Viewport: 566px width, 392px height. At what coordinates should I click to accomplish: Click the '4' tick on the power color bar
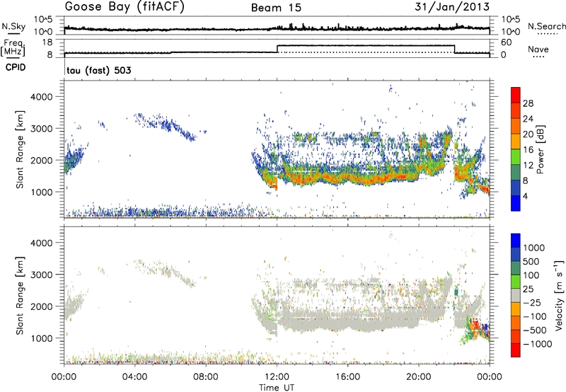pos(525,196)
